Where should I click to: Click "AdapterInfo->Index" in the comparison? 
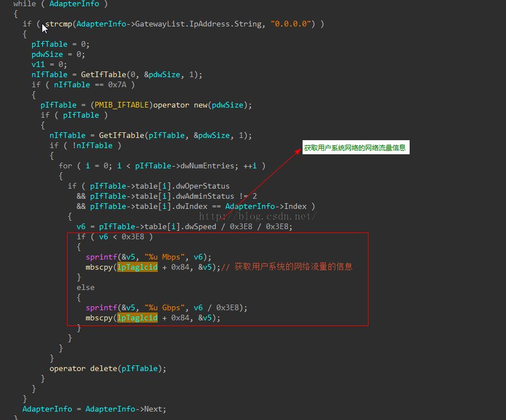tap(265, 206)
